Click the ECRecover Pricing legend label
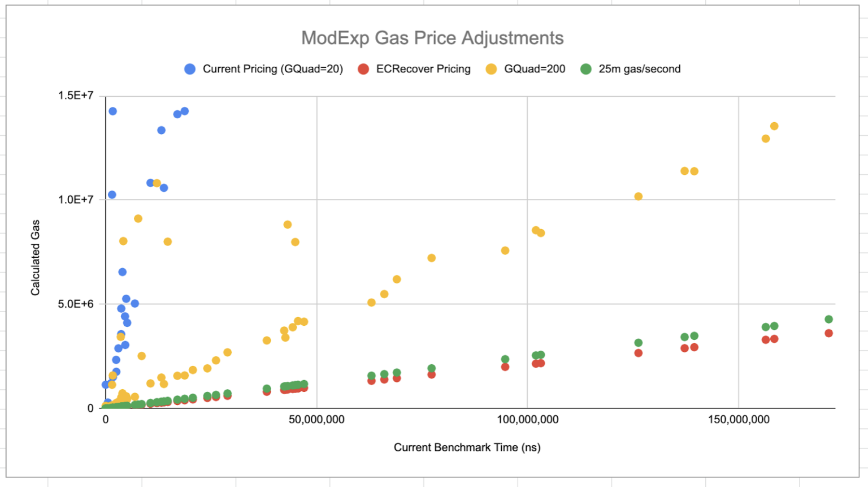Screen dimensions: 868x487 click(x=423, y=69)
